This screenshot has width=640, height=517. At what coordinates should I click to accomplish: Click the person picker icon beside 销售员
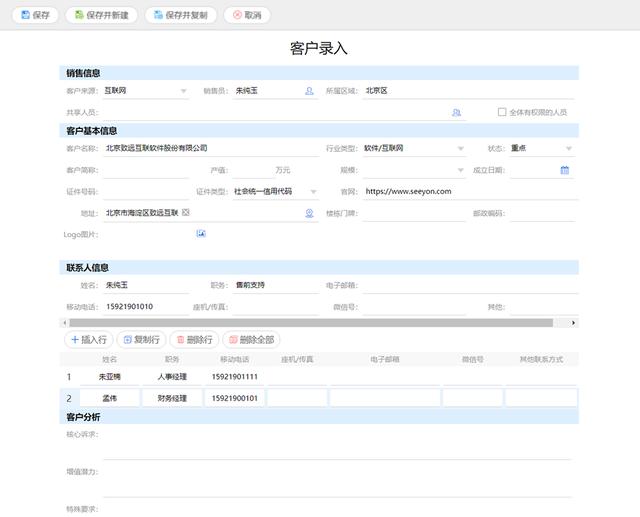pos(309,91)
